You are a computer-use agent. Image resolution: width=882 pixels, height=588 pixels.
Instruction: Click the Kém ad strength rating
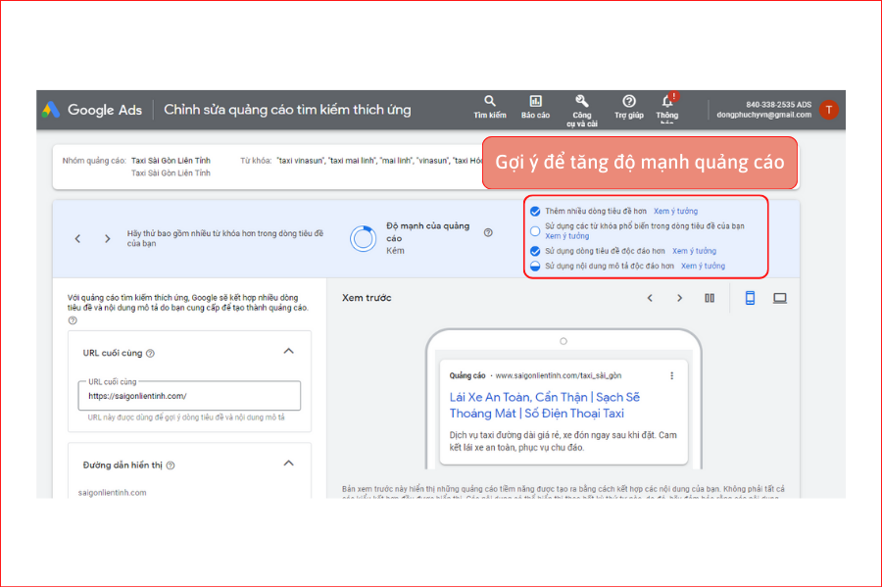tap(395, 251)
